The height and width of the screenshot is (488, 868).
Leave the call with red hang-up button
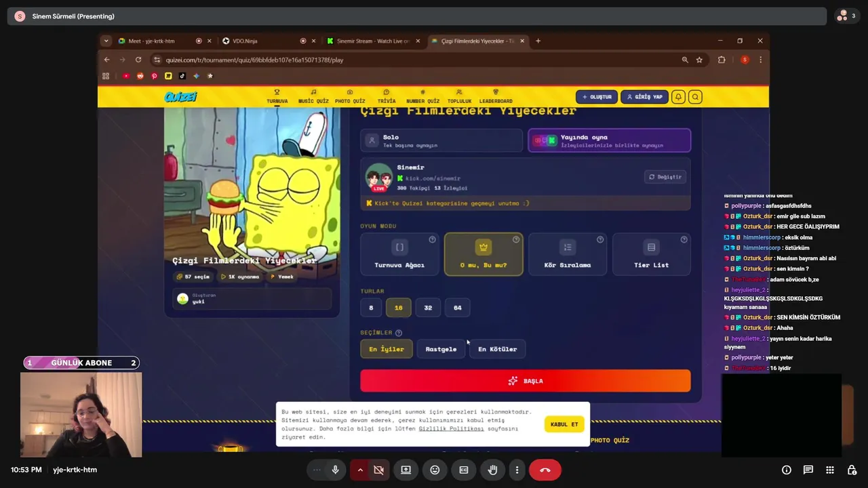click(x=545, y=470)
